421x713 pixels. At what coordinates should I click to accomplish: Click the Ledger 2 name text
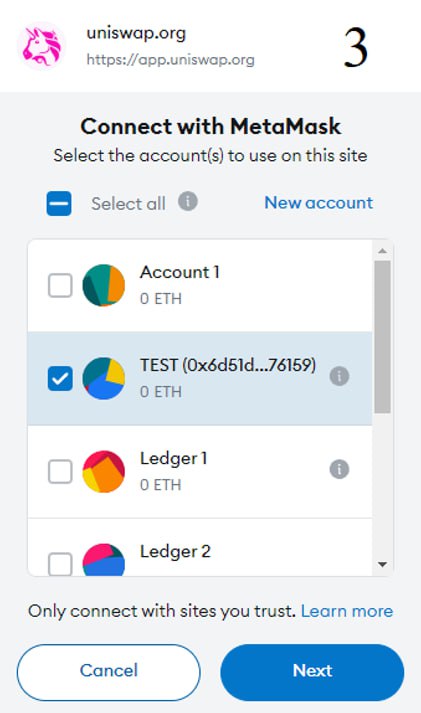[175, 552]
